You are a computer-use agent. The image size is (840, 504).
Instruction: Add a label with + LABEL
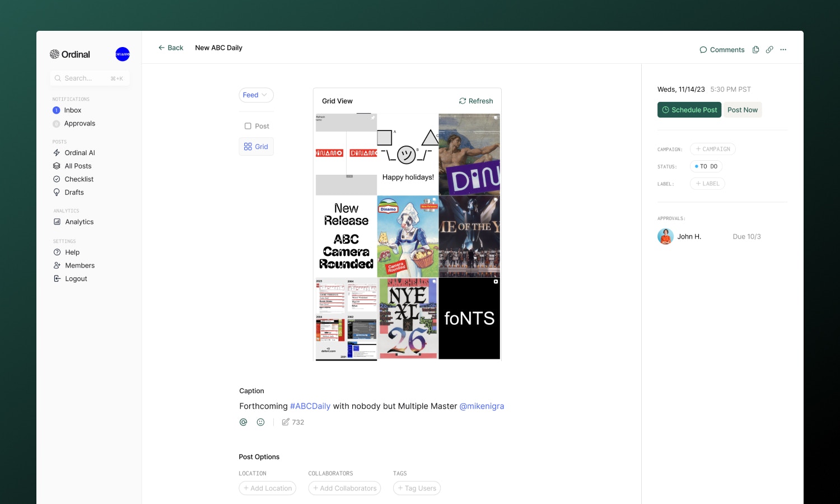pos(707,184)
